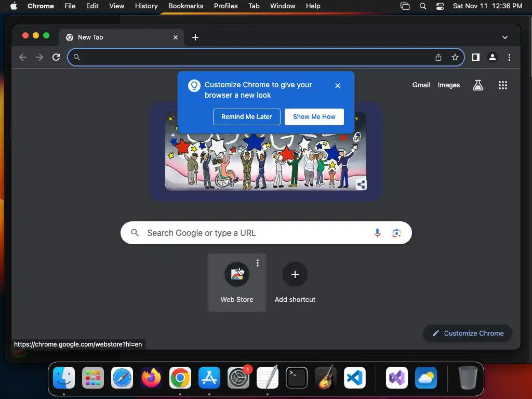The image size is (532, 399).
Task: Share the Google Doodle
Action: coord(361,184)
